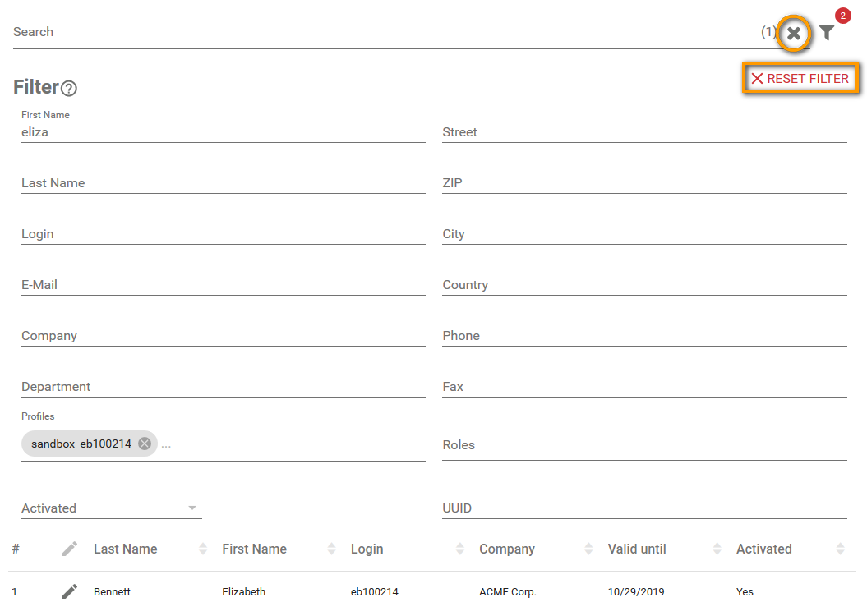Sort the Login column using its arrows

coord(460,549)
